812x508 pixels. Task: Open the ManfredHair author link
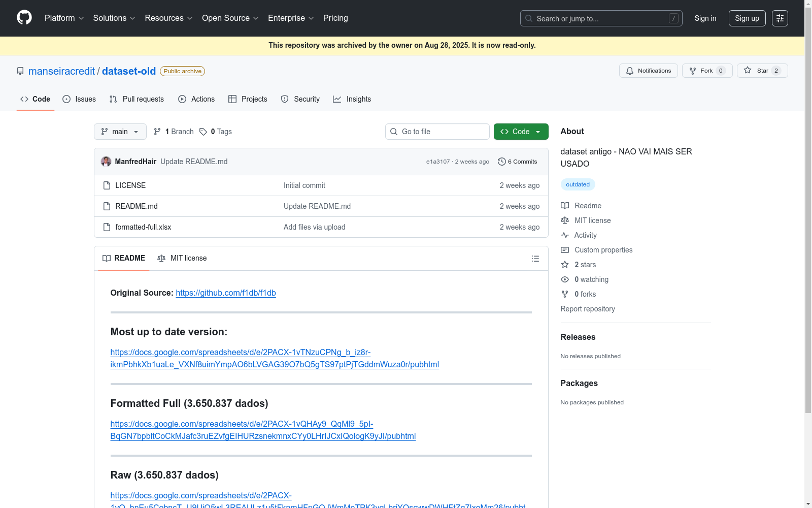tap(136, 162)
